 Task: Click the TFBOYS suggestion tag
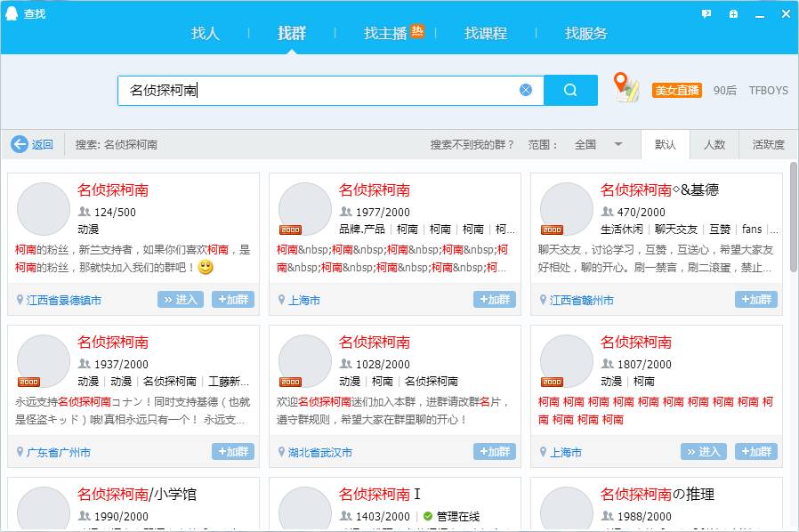pos(769,90)
